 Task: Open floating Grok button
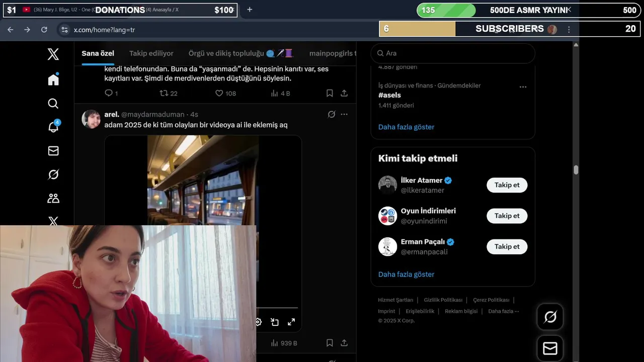point(550,317)
